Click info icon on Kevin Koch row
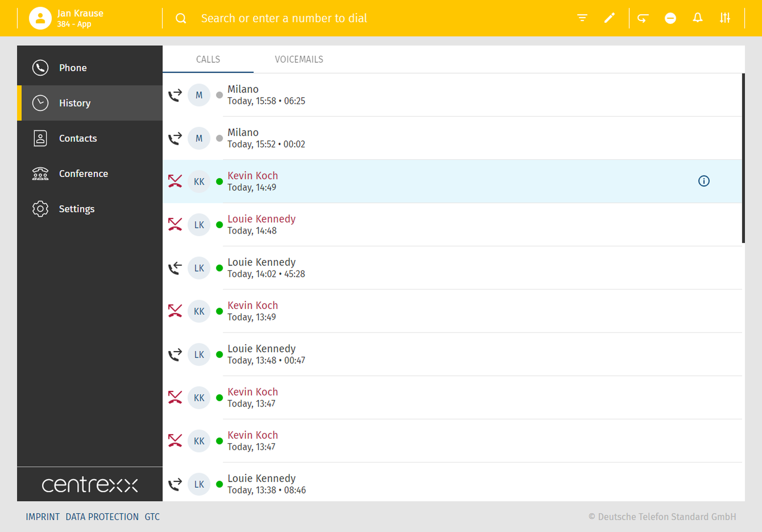The height and width of the screenshot is (532, 762). click(x=703, y=181)
